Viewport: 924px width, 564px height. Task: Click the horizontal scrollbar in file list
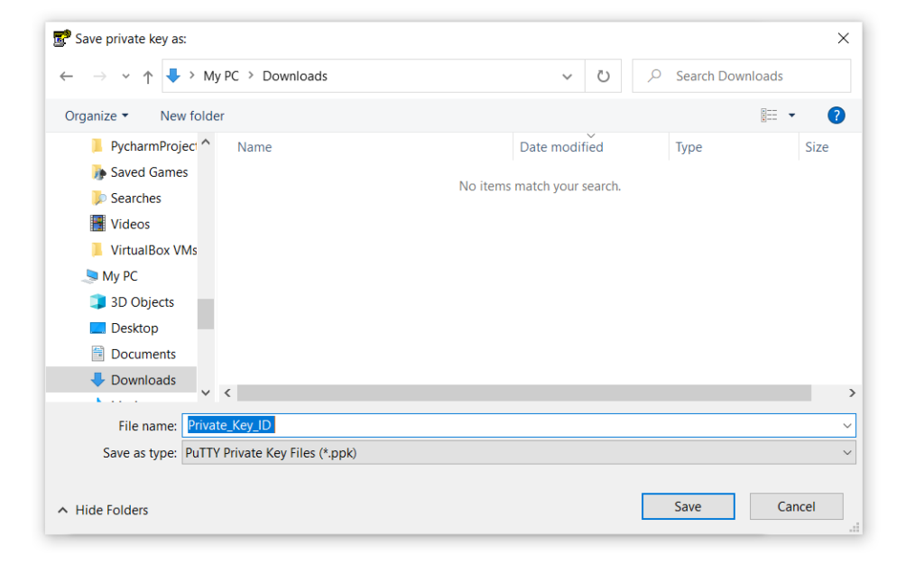(523, 393)
